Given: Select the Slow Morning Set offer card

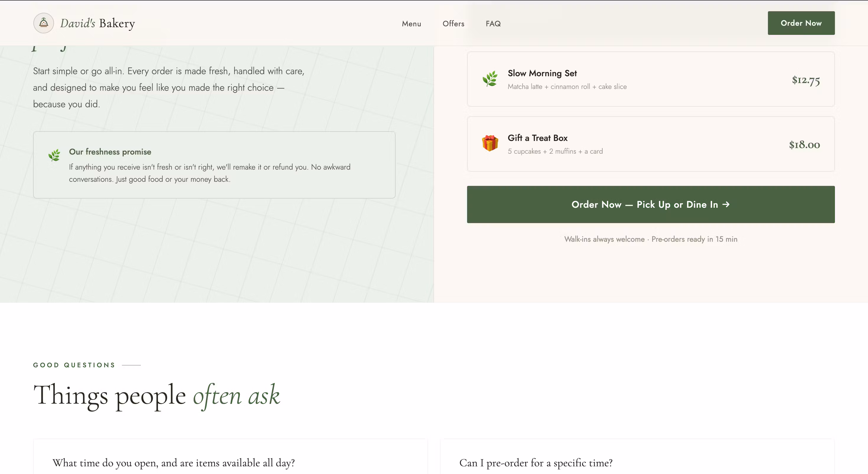Looking at the screenshot, I should (x=651, y=79).
